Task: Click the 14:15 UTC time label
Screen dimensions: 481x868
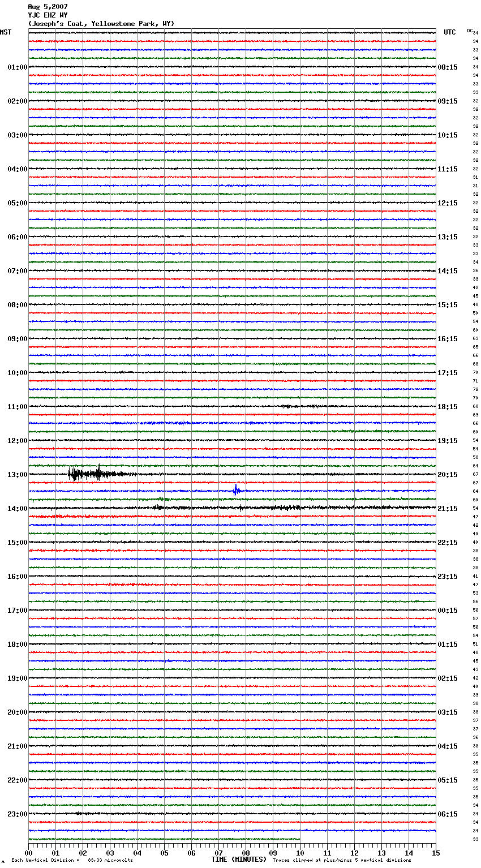Action: [448, 271]
